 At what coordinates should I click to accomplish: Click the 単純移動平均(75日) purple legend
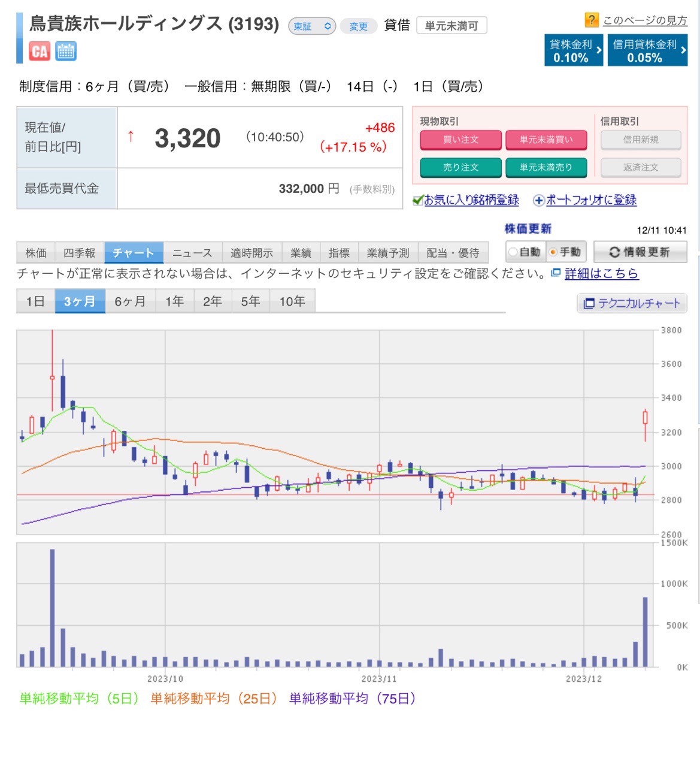353,699
